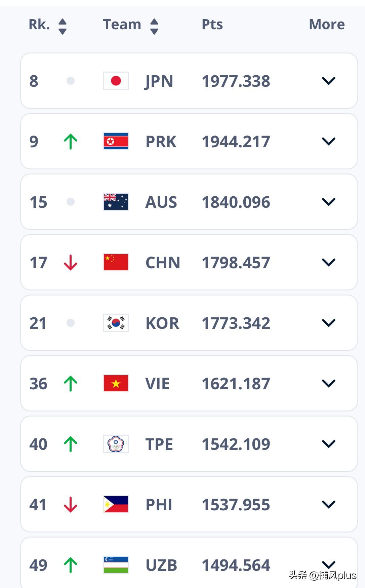Viewport: 365px width, 588px height.
Task: Expand the CHN row chevron
Action: click(328, 263)
